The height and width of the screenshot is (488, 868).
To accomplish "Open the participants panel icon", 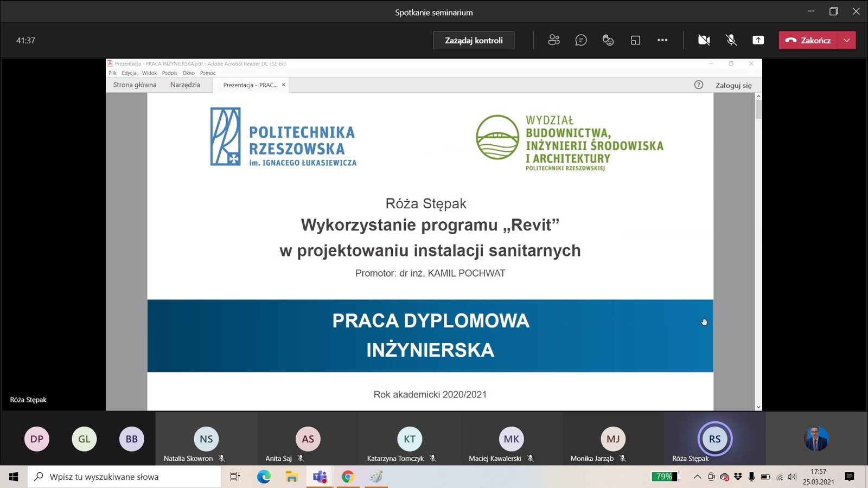I will [x=553, y=40].
